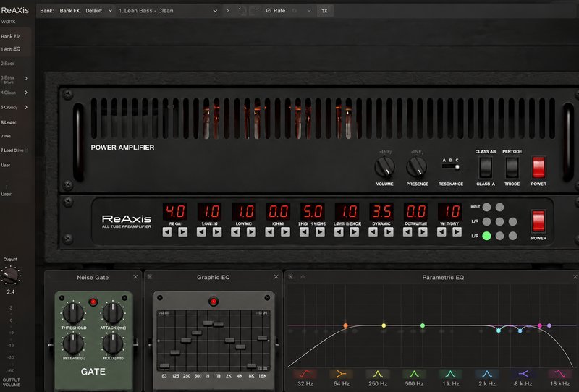Select the Lead Drive sidebar preset
This screenshot has width=579, height=392.
click(13, 150)
